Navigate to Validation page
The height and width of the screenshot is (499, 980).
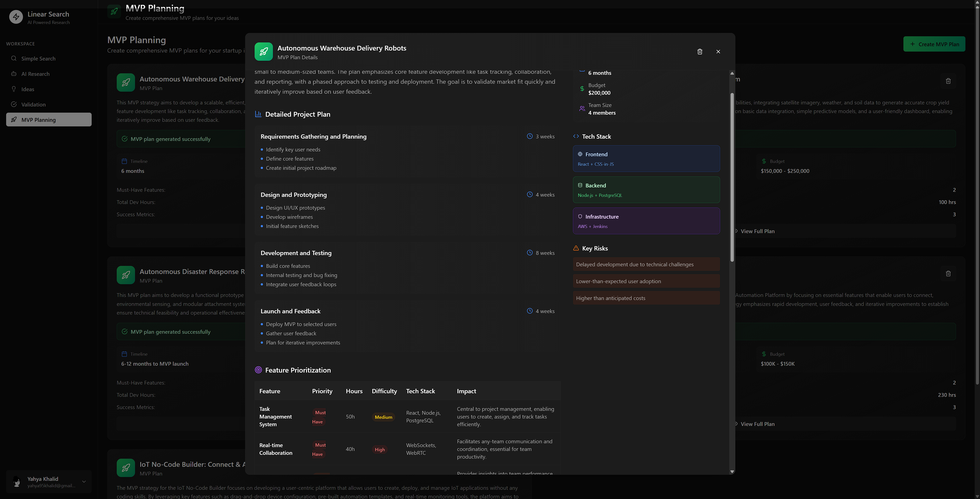tap(33, 104)
